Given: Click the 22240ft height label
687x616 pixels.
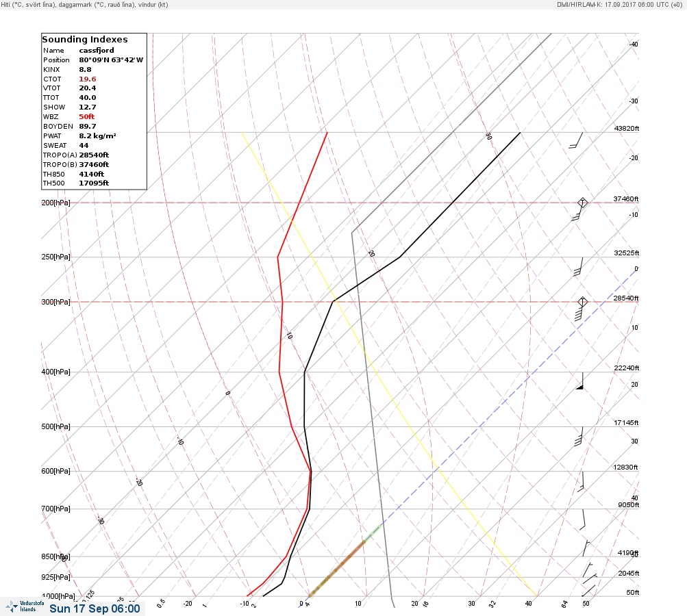Looking at the screenshot, I should point(626,368).
